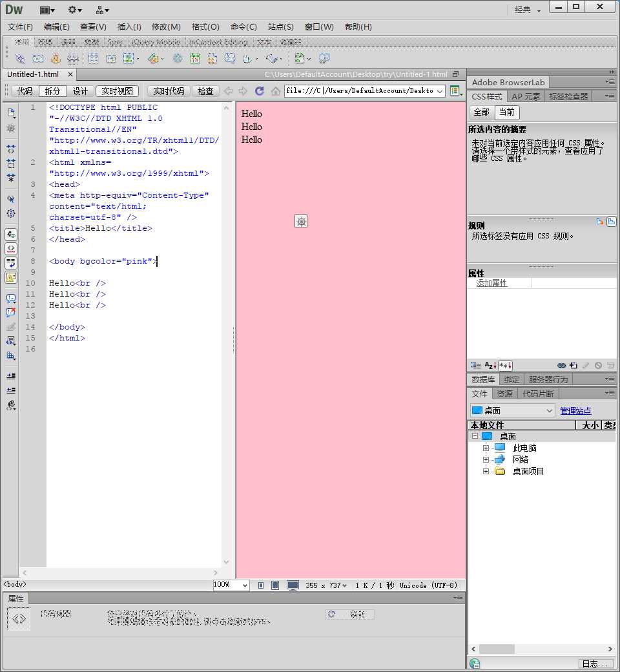Viewport: 620px width, 672px height.
Task: Switch CSS panel to 全部 mode
Action: (x=482, y=112)
